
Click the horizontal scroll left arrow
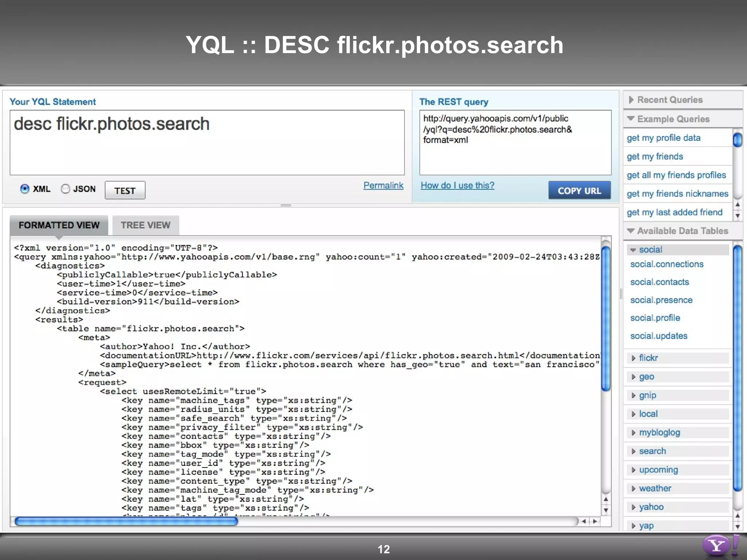point(584,521)
